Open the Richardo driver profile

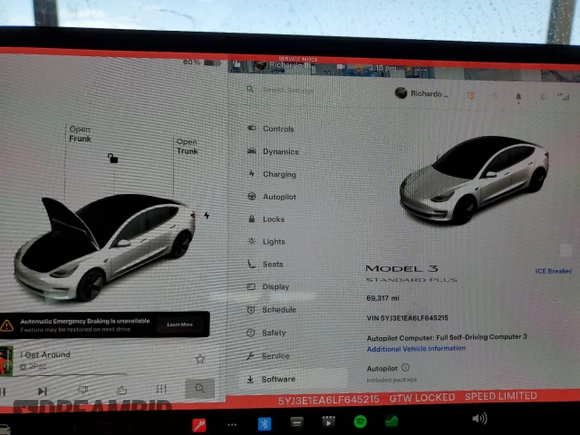421,93
